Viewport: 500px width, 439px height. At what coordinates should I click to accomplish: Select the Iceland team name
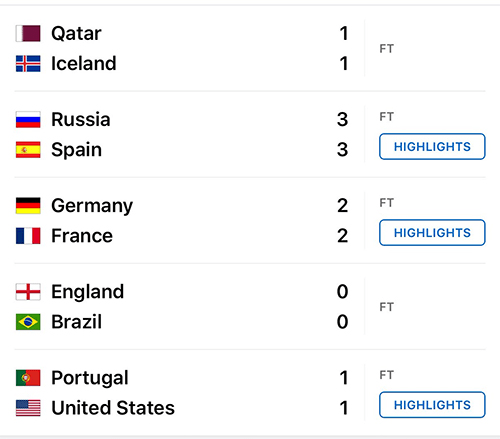coord(84,63)
